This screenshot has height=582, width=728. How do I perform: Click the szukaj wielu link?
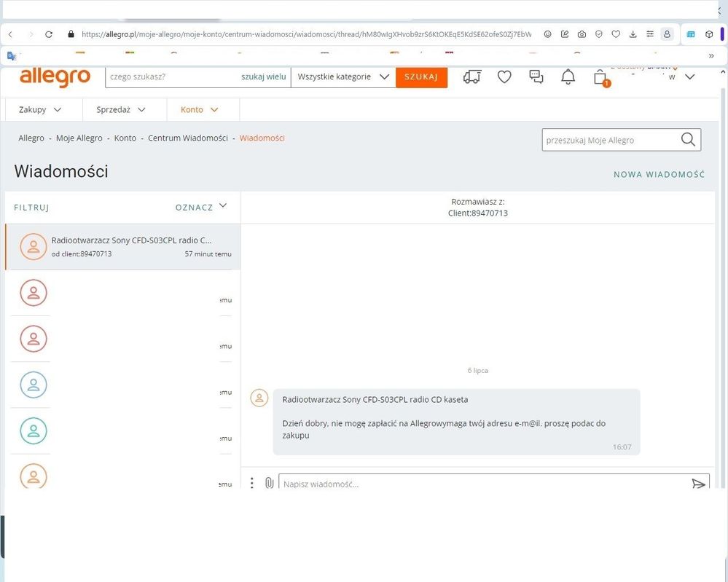point(263,77)
